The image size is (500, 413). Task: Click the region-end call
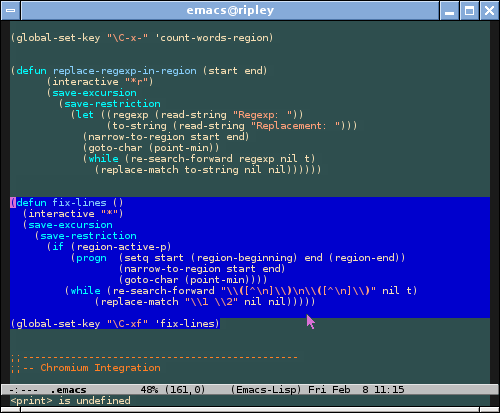click(364, 258)
